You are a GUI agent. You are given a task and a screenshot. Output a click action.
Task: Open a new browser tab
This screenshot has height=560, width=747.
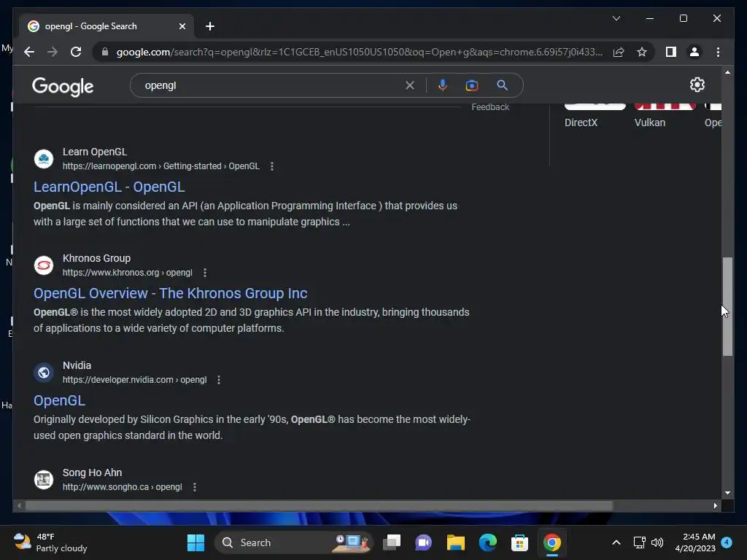pos(210,26)
